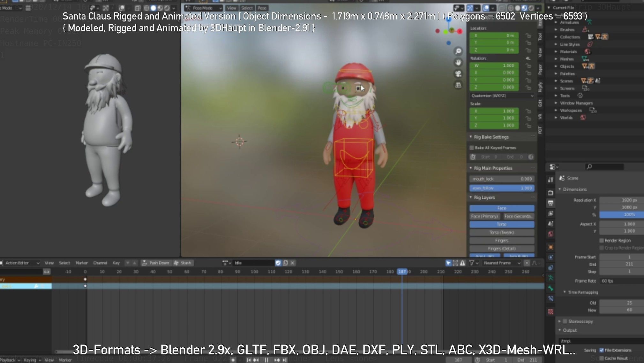Uncheck the File Extensions checkbox

pyautogui.click(x=602, y=350)
